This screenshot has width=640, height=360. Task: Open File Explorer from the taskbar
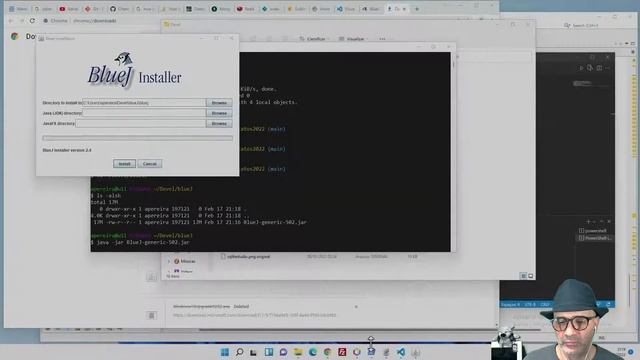click(298, 352)
